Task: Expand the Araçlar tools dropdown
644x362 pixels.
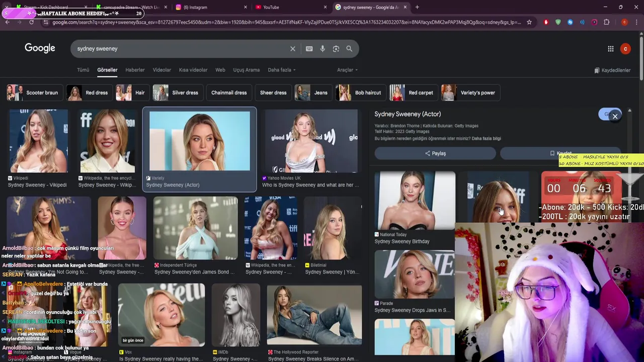Action: pos(347,70)
